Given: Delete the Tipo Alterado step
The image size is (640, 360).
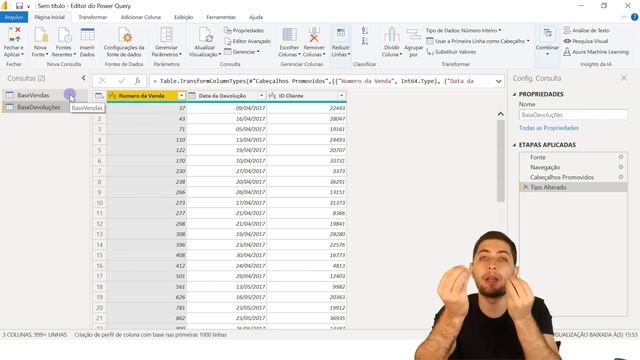Looking at the screenshot, I should pos(526,187).
